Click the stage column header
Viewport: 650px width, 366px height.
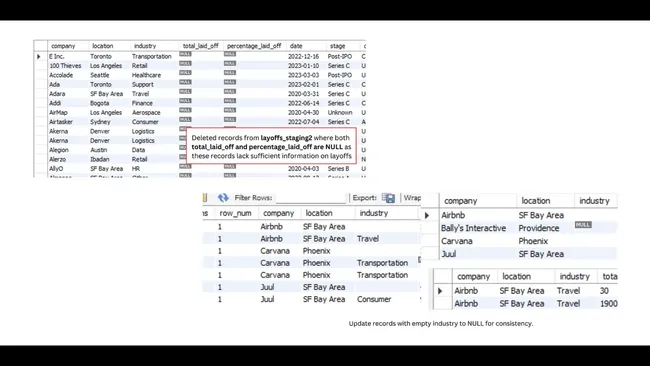click(x=337, y=46)
